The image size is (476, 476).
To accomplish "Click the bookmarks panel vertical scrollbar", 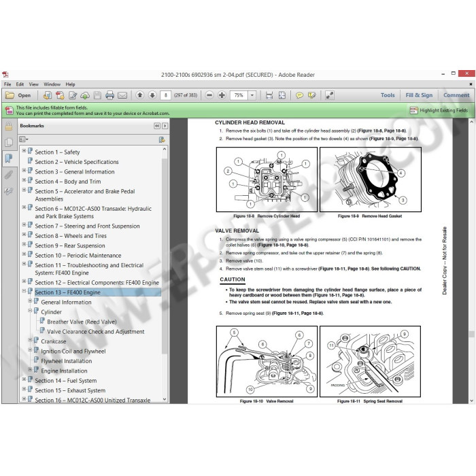I will (x=165, y=255).
